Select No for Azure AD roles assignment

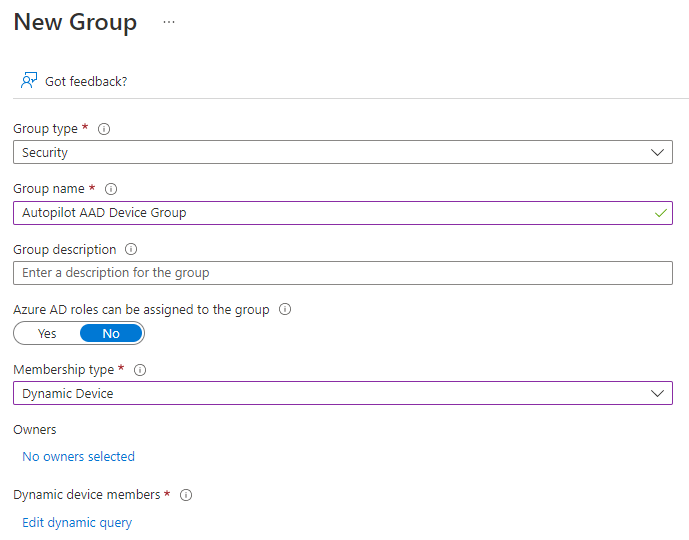[111, 333]
